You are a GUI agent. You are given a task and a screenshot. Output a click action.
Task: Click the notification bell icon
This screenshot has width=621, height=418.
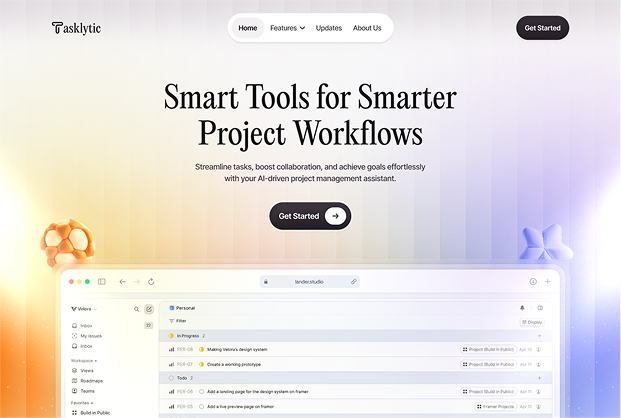[521, 308]
